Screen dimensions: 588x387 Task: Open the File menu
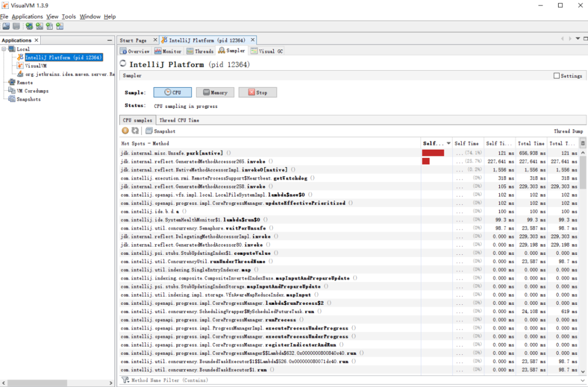(4, 16)
